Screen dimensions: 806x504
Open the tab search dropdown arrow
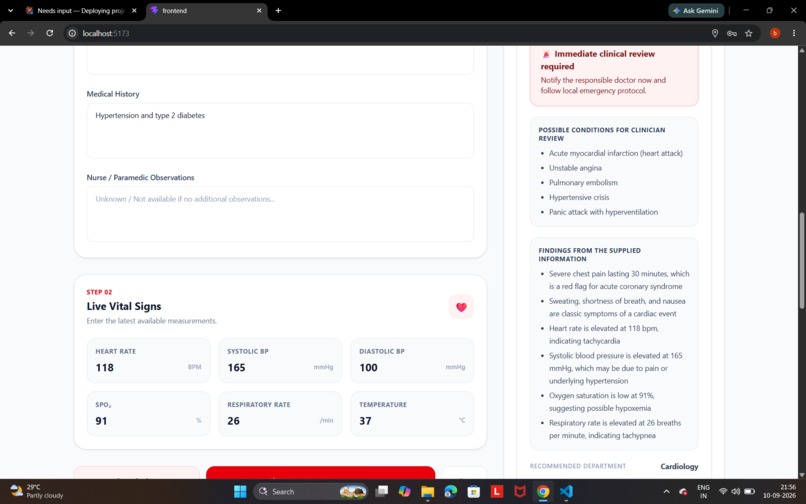pyautogui.click(x=10, y=10)
